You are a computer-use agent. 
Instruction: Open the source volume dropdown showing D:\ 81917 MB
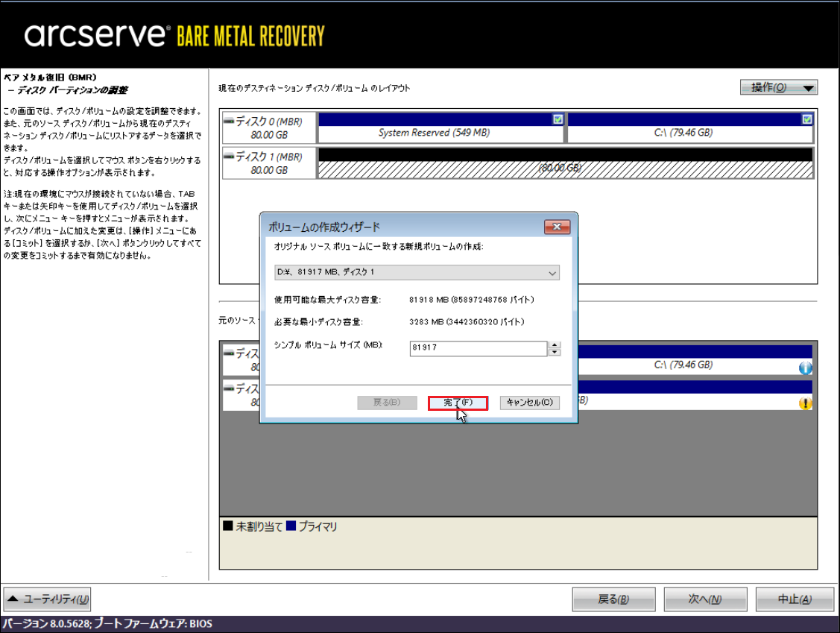pos(417,273)
